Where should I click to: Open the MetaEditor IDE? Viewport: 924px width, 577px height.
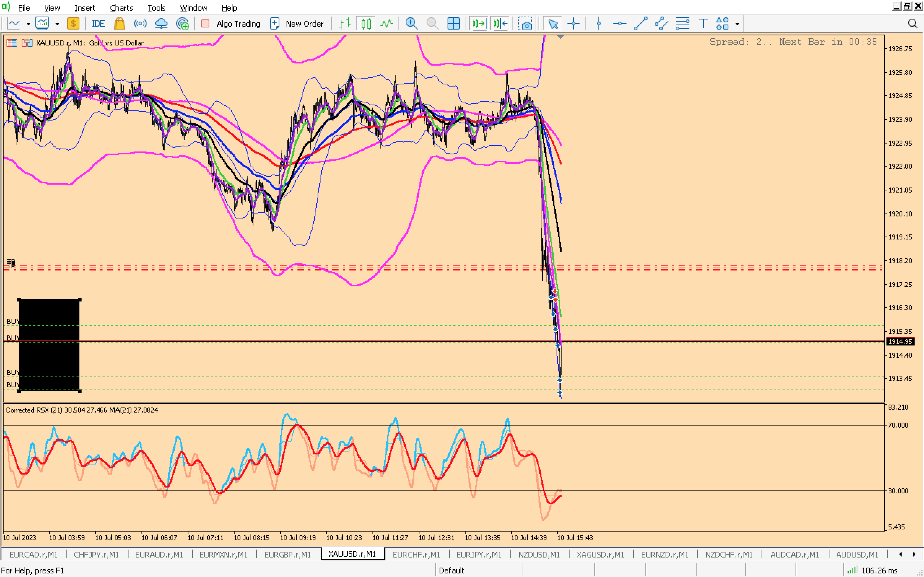[x=98, y=24]
